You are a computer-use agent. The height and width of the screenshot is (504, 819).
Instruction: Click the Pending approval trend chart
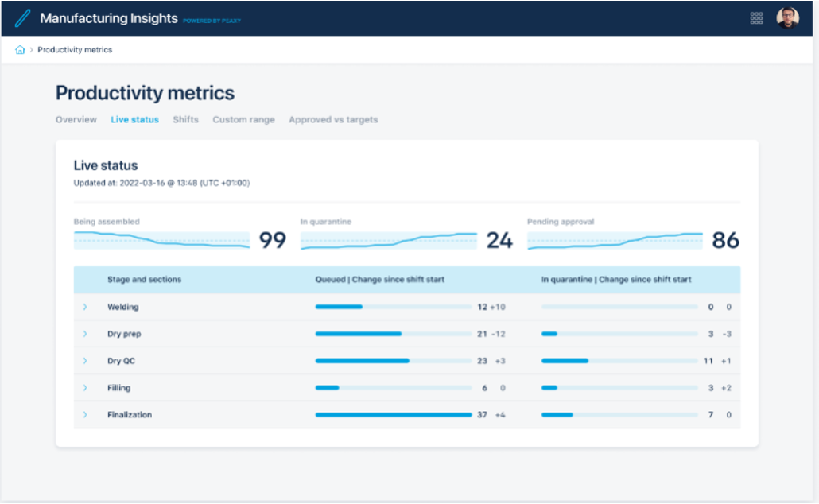615,240
